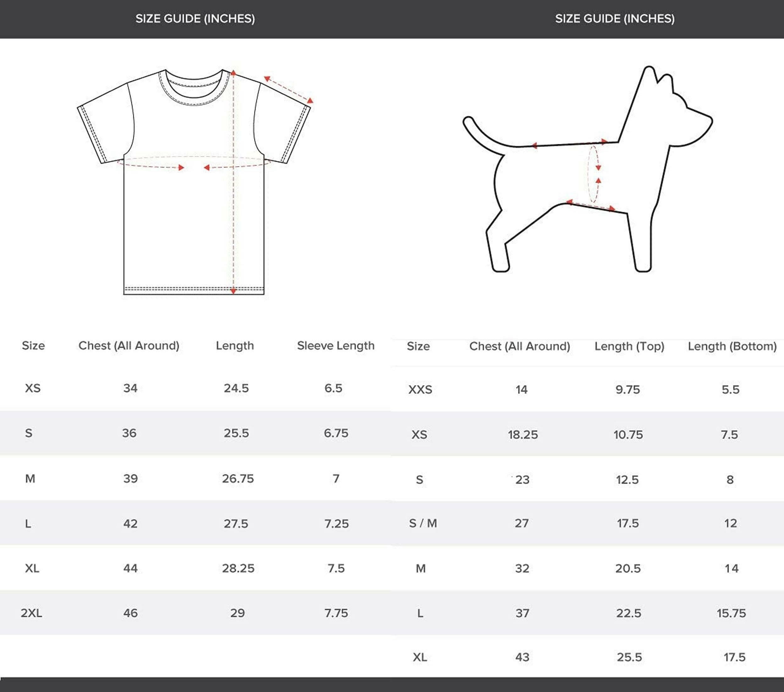This screenshot has height=692, width=784.
Task: Select the "Length (Bottom)" column header
Action: tap(732, 346)
